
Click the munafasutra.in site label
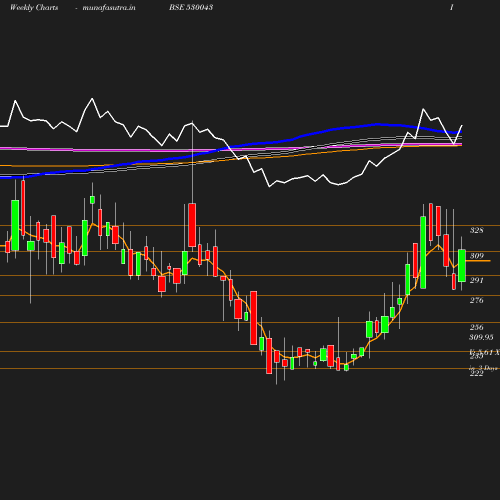(109, 7)
